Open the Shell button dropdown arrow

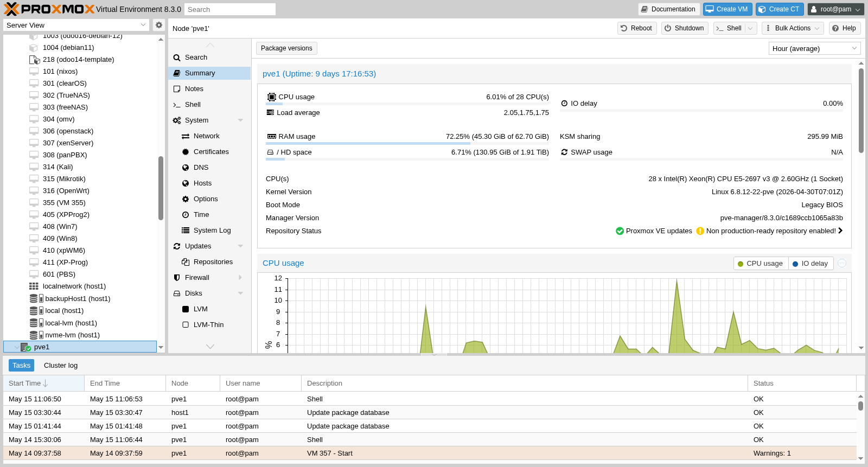(x=750, y=28)
